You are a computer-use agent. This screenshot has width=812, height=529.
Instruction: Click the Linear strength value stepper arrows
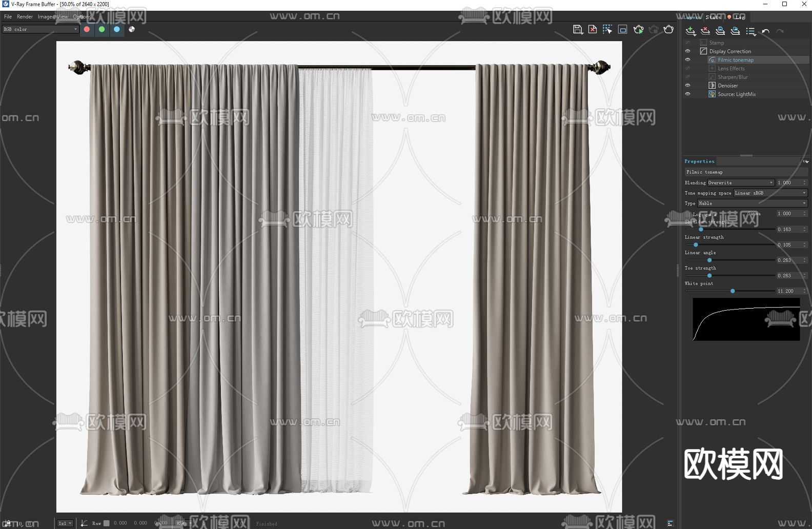(x=805, y=245)
